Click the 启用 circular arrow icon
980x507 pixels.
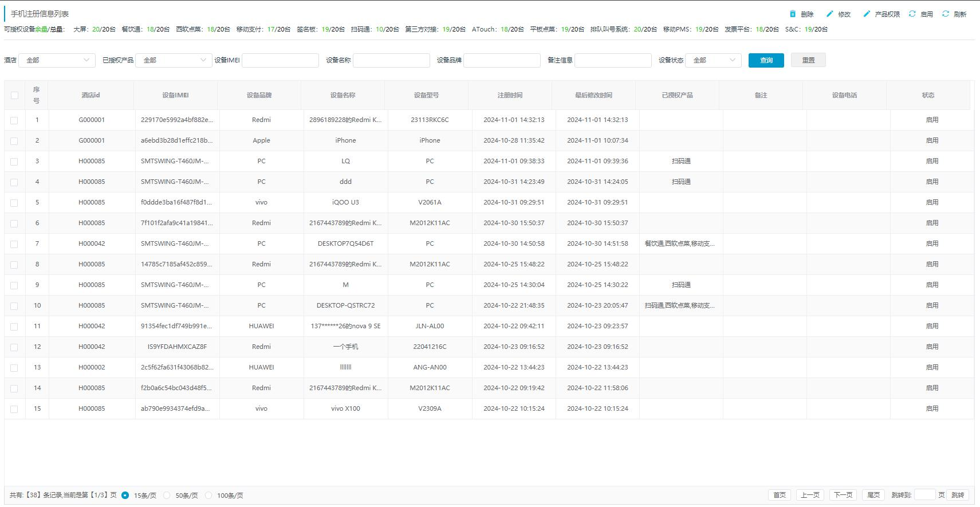pos(912,14)
